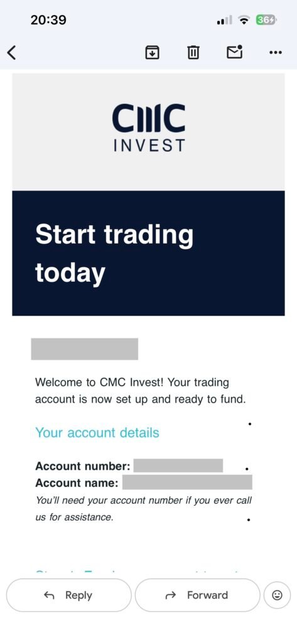
Task: Tap the battery indicator in status bar
Action: pyautogui.click(x=266, y=19)
